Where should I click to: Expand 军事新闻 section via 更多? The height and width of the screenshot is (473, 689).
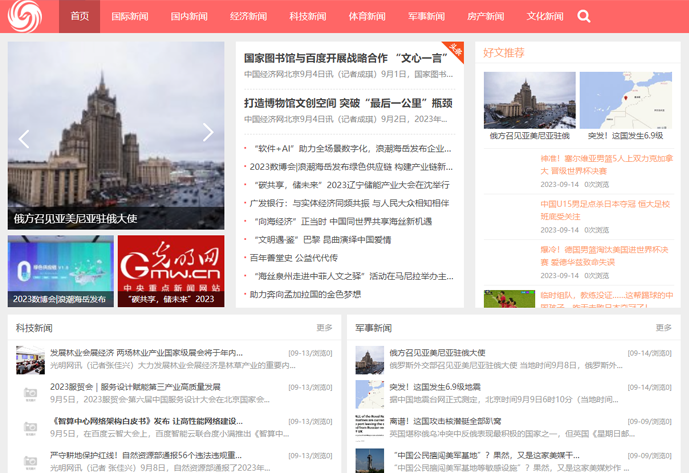[663, 328]
